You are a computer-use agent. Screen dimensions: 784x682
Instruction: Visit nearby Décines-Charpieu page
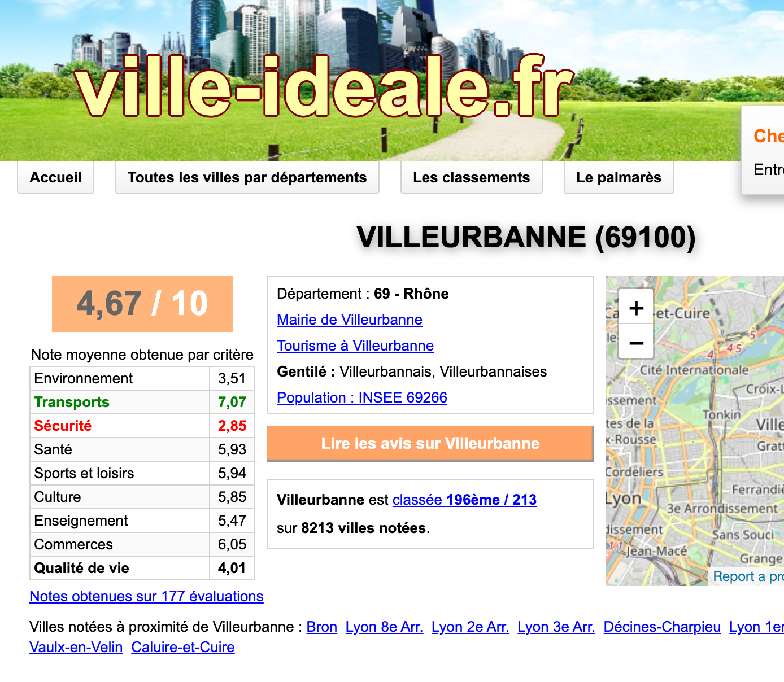(662, 627)
